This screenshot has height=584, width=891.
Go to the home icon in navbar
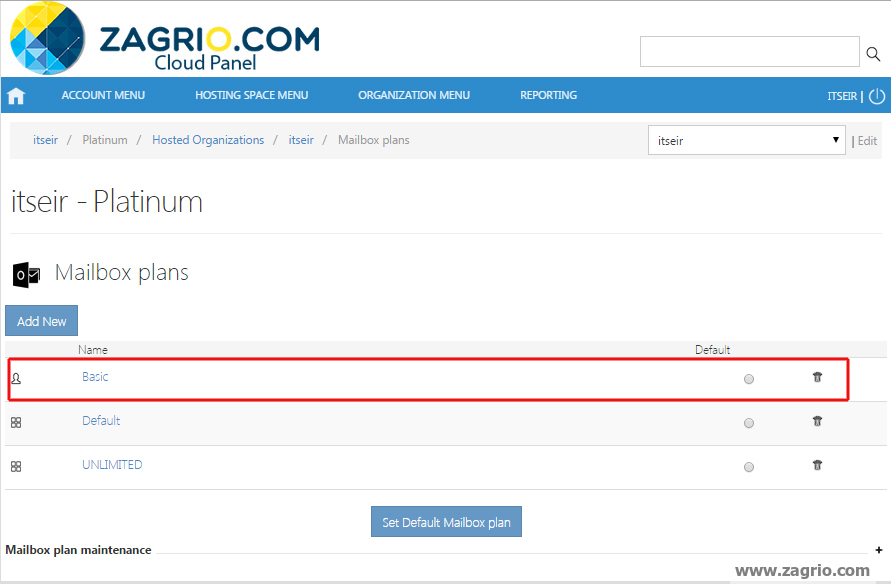16,95
